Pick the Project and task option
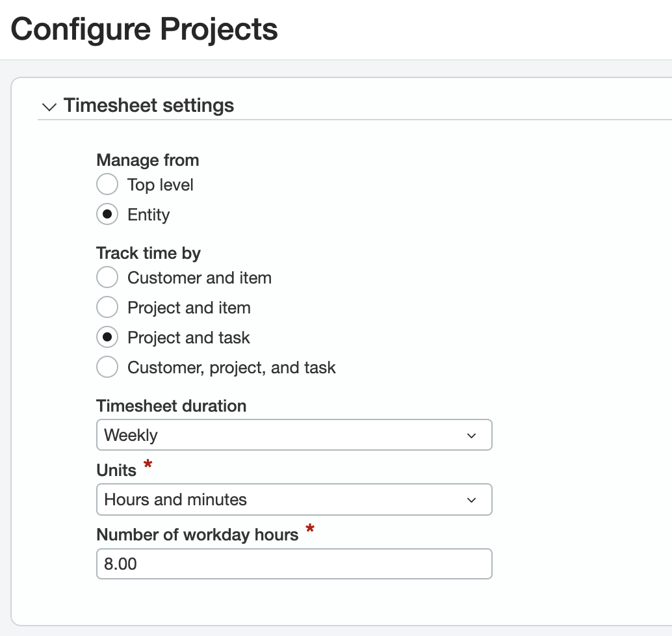This screenshot has width=672, height=636. [107, 337]
